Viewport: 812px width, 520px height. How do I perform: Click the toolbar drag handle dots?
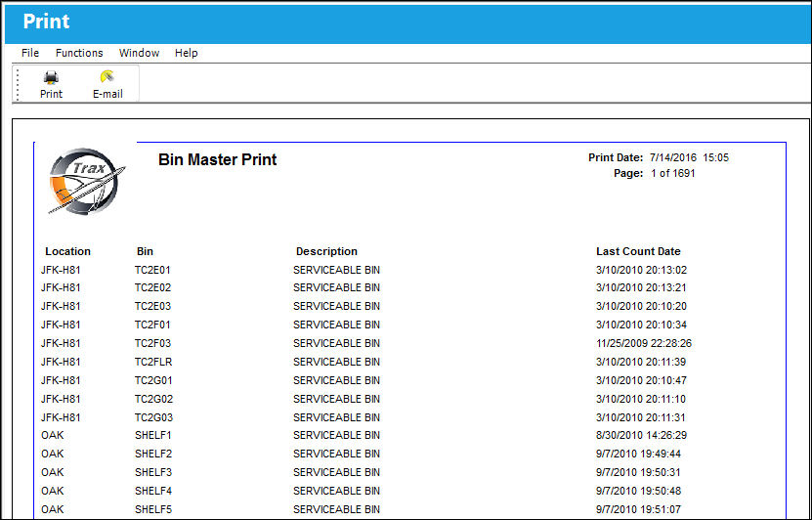click(19, 84)
